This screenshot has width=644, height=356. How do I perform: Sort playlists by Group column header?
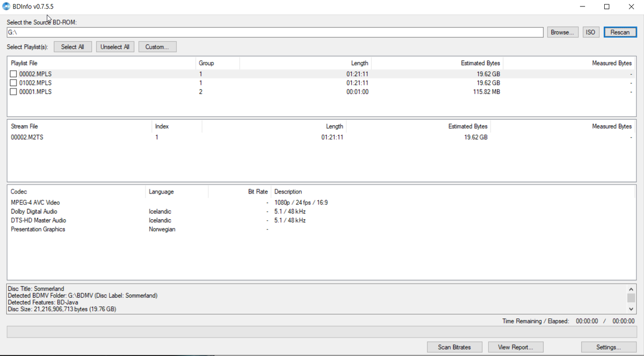[217, 63]
